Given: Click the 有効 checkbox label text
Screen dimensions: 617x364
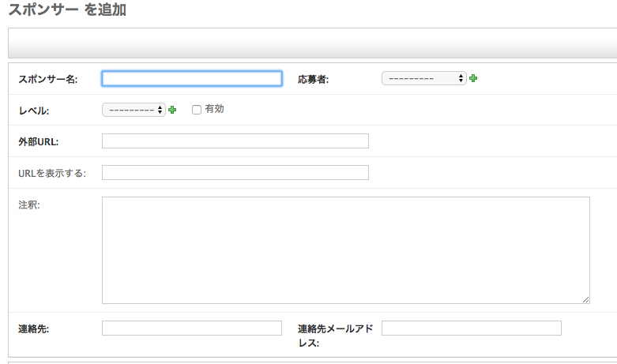Looking at the screenshot, I should (214, 109).
